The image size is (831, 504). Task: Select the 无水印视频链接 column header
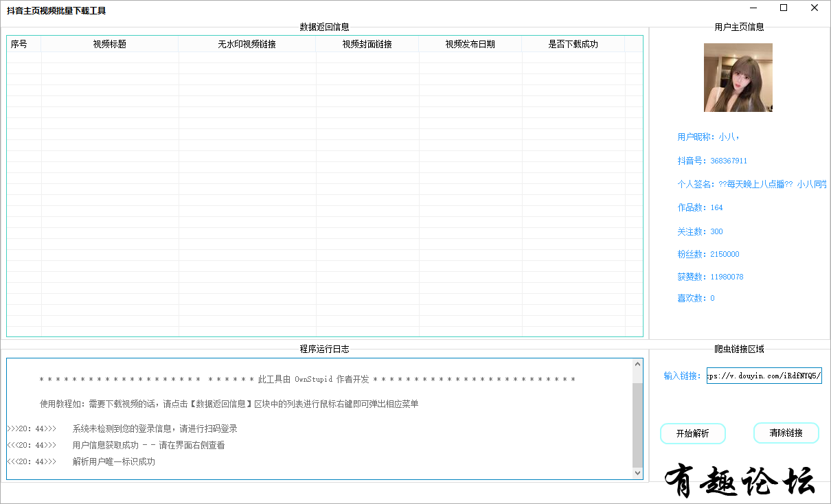tap(247, 44)
